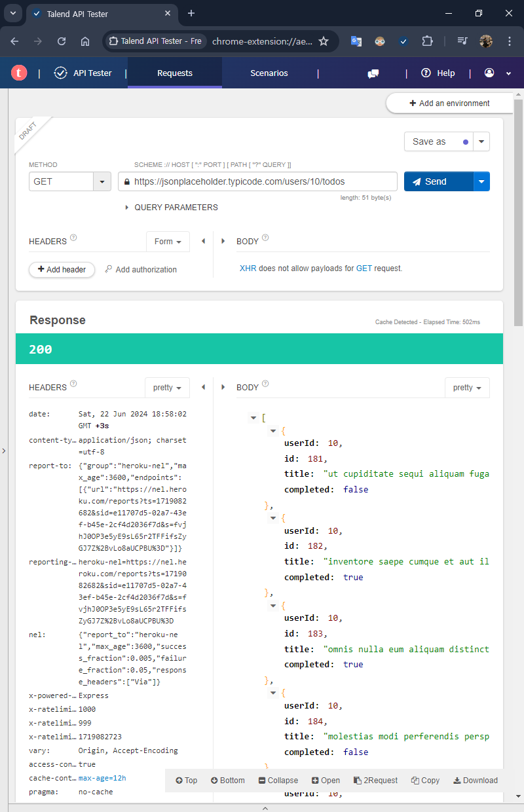Collapse the root JSON array

(x=253, y=418)
